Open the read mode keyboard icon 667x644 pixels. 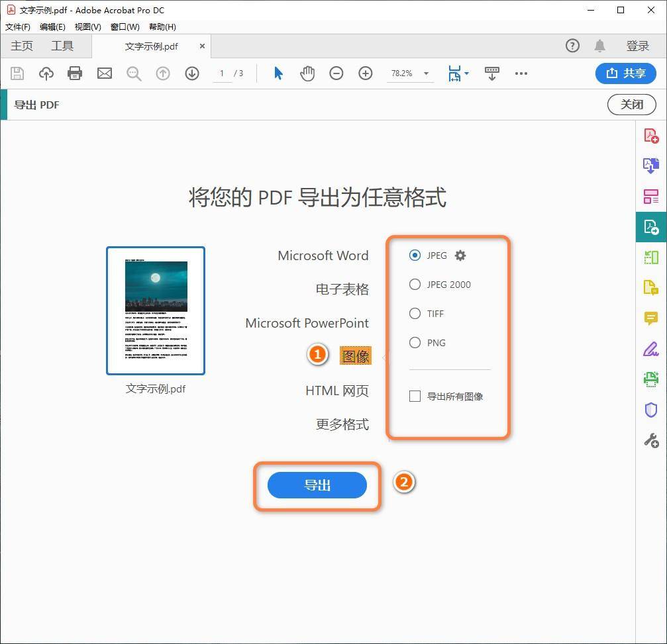[491, 73]
